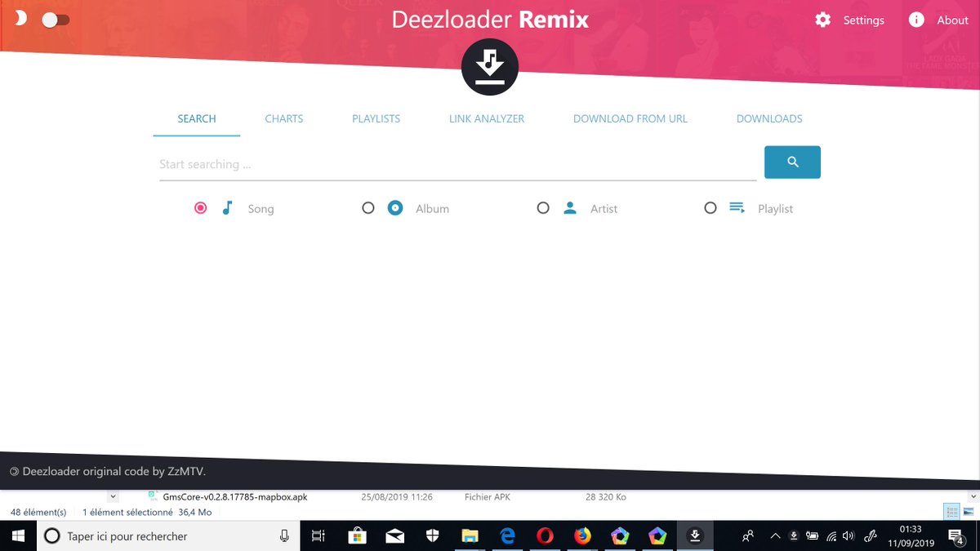Click the person Artist icon
The height and width of the screenshot is (551, 980).
click(x=570, y=208)
